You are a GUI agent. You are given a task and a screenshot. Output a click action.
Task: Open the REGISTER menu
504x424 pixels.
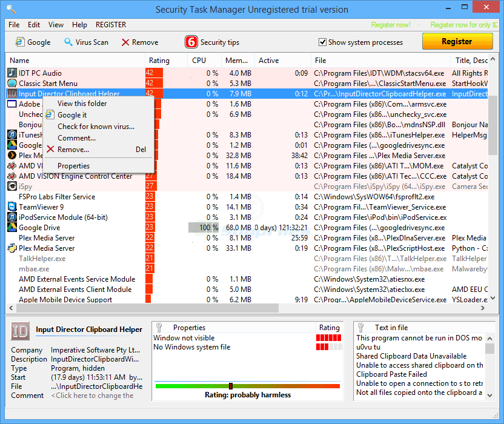[111, 25]
